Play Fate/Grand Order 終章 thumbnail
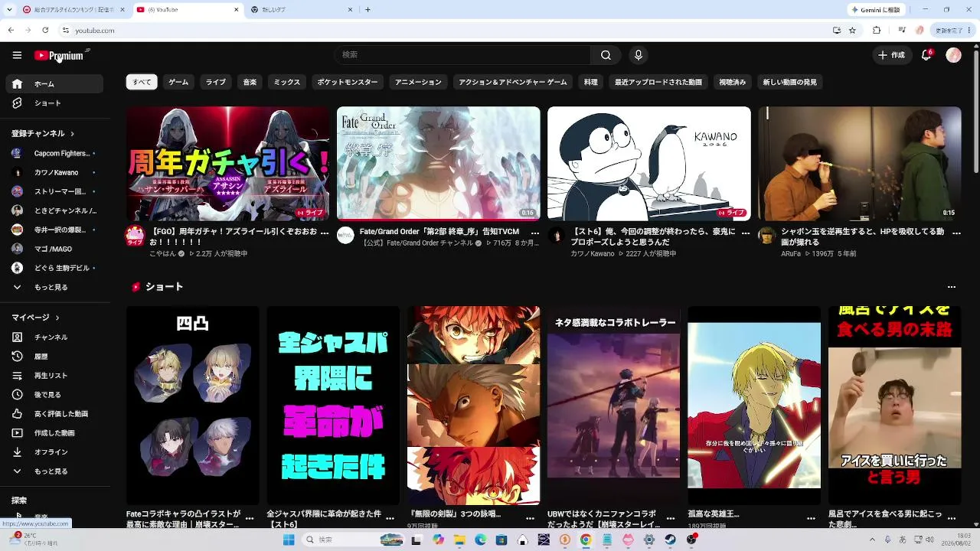 [x=439, y=164]
